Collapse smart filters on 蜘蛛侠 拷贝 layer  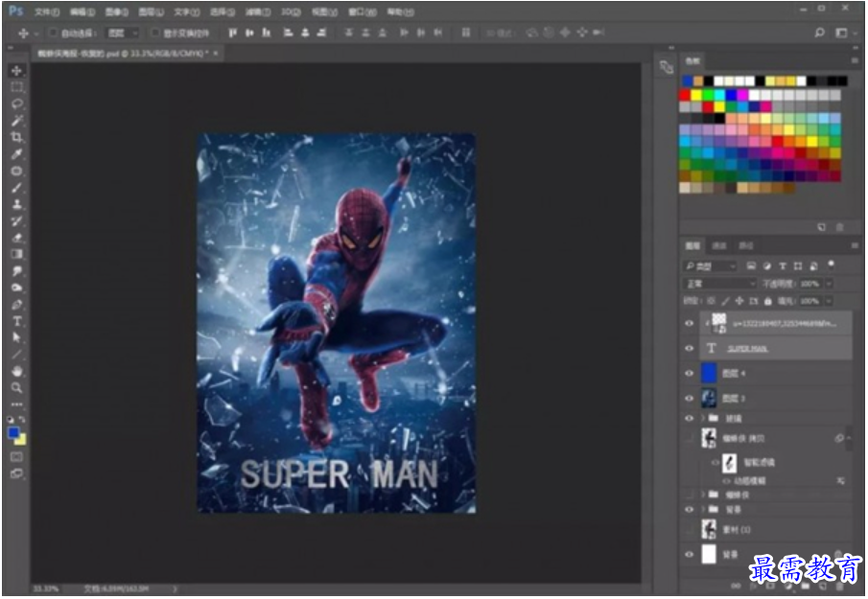pyautogui.click(x=851, y=439)
